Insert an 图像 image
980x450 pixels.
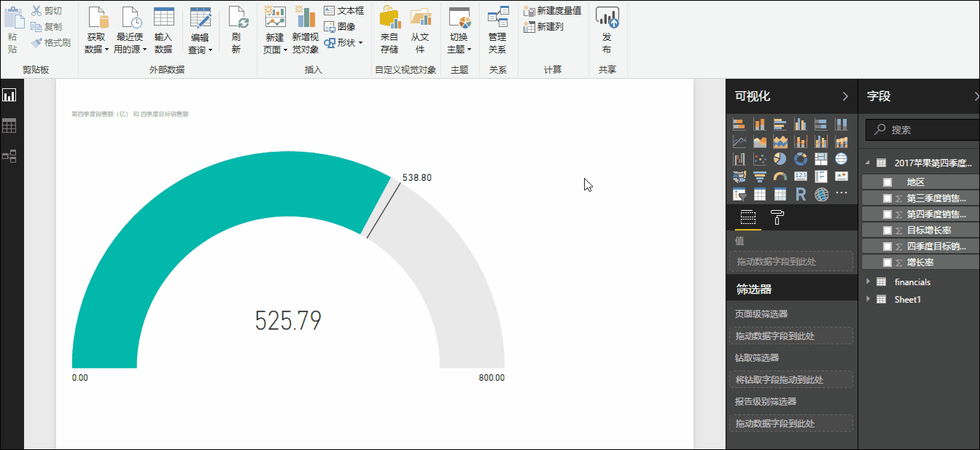(x=340, y=26)
